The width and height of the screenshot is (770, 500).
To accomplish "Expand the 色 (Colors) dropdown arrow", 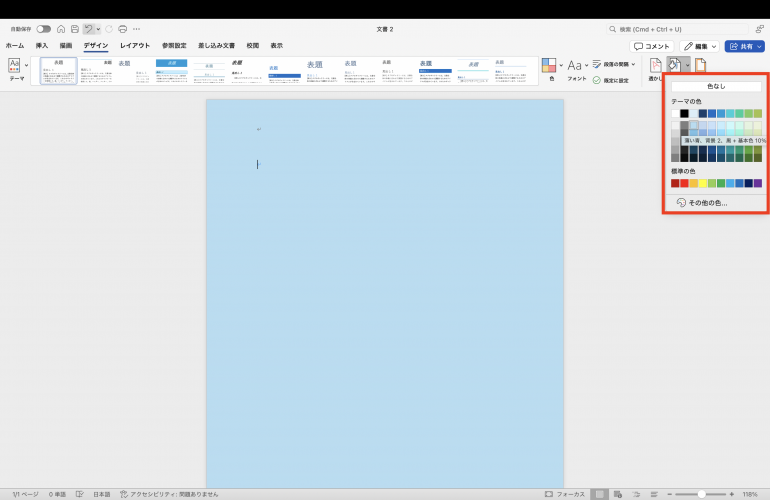I will (x=561, y=65).
